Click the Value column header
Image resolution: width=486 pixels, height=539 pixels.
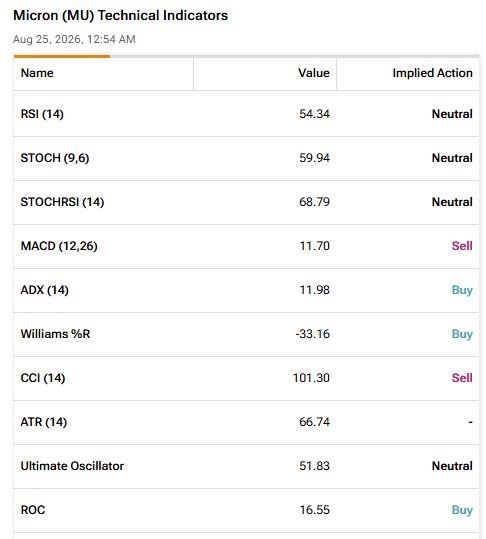pos(313,73)
